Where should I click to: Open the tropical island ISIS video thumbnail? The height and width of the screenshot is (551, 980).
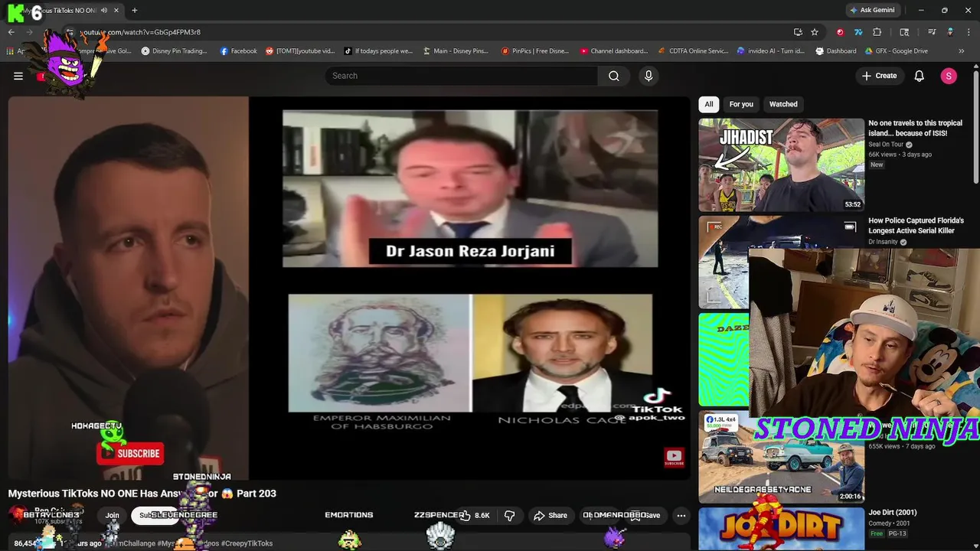781,165
